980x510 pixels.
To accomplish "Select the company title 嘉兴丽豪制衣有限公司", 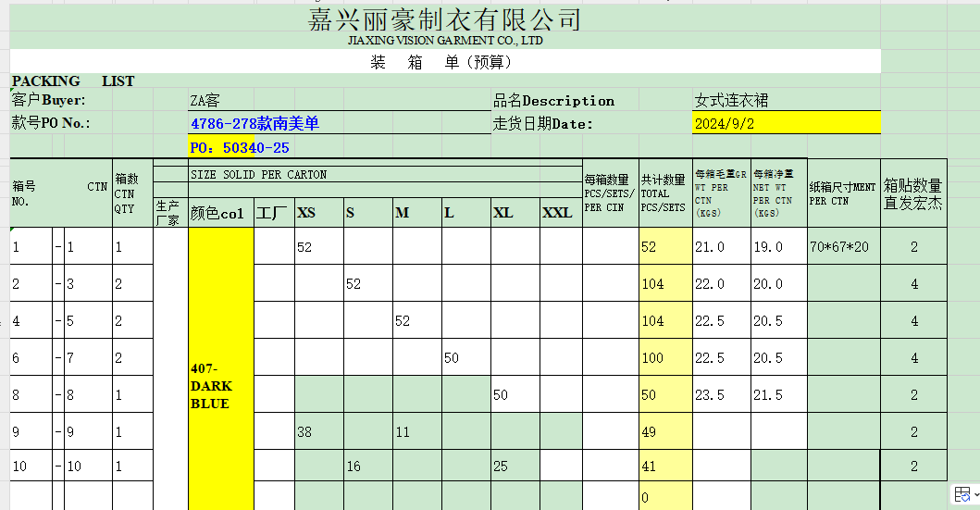I will 444,19.
